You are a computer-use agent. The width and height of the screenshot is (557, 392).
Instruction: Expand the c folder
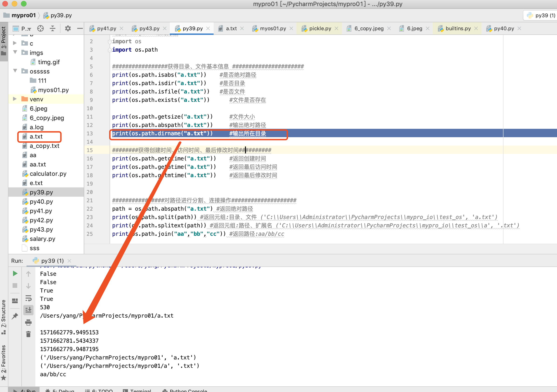pyautogui.click(x=15, y=43)
